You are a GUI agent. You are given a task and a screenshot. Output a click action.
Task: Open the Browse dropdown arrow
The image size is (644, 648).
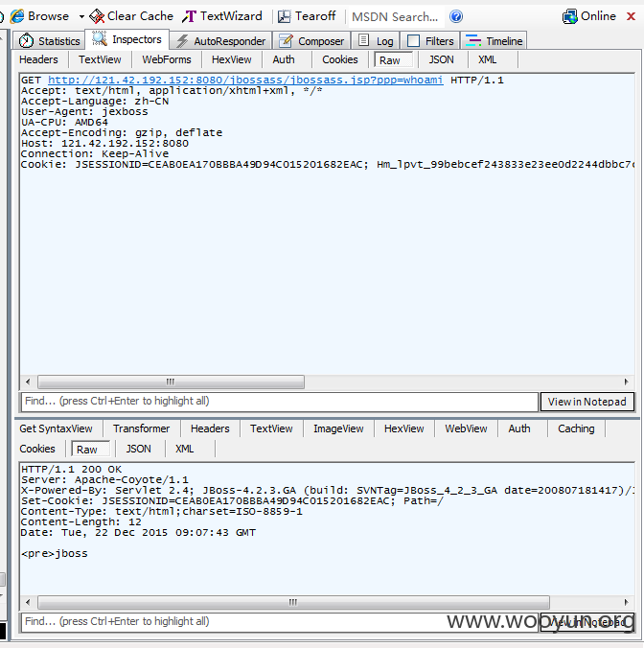(81, 17)
